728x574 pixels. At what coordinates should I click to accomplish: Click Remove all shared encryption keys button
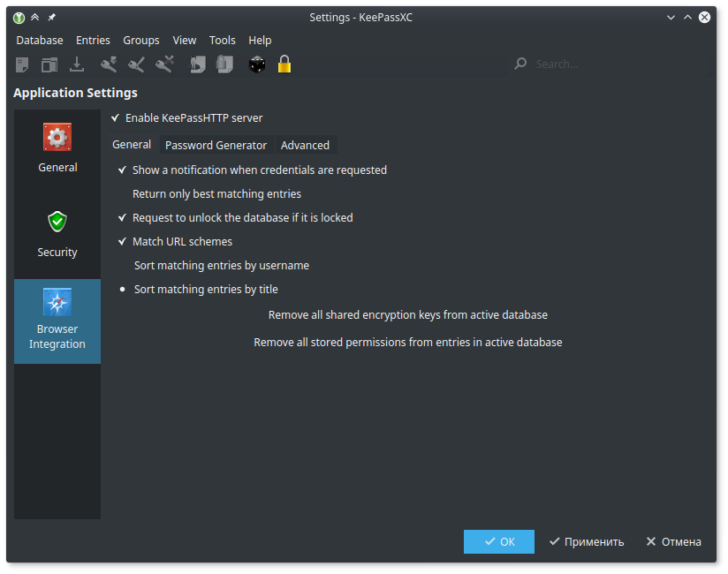coord(407,314)
